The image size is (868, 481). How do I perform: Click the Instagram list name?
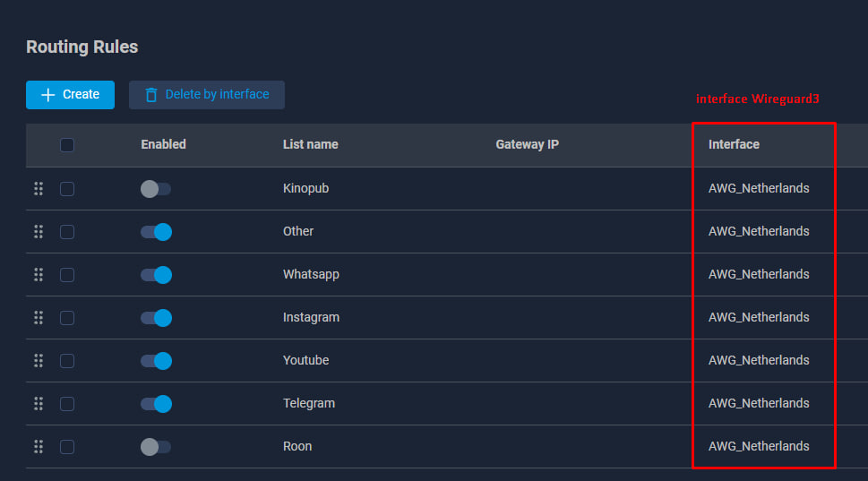[311, 318]
